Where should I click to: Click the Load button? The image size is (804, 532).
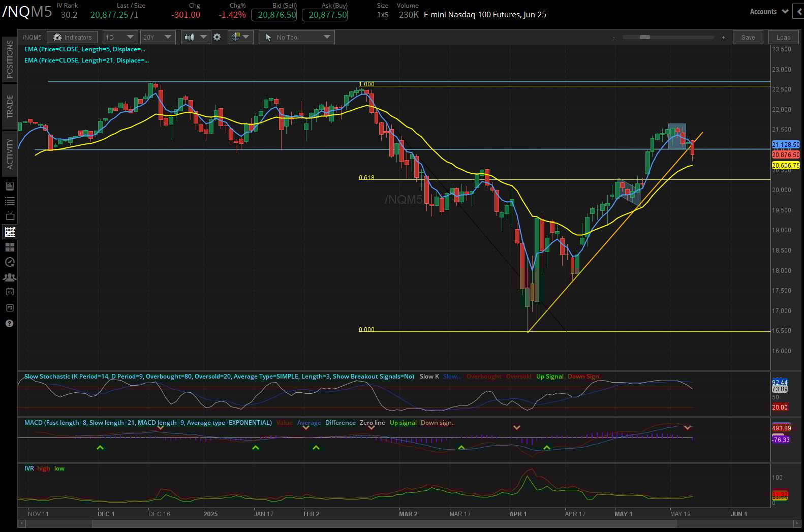tap(783, 37)
